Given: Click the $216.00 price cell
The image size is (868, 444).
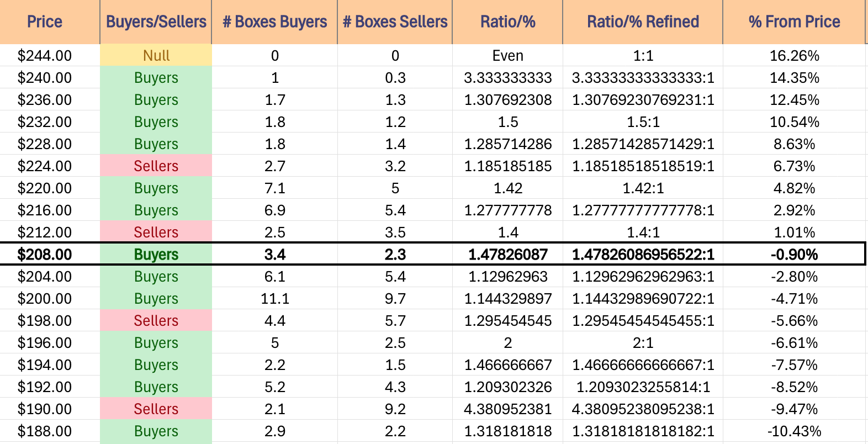Looking at the screenshot, I should pos(50,210).
